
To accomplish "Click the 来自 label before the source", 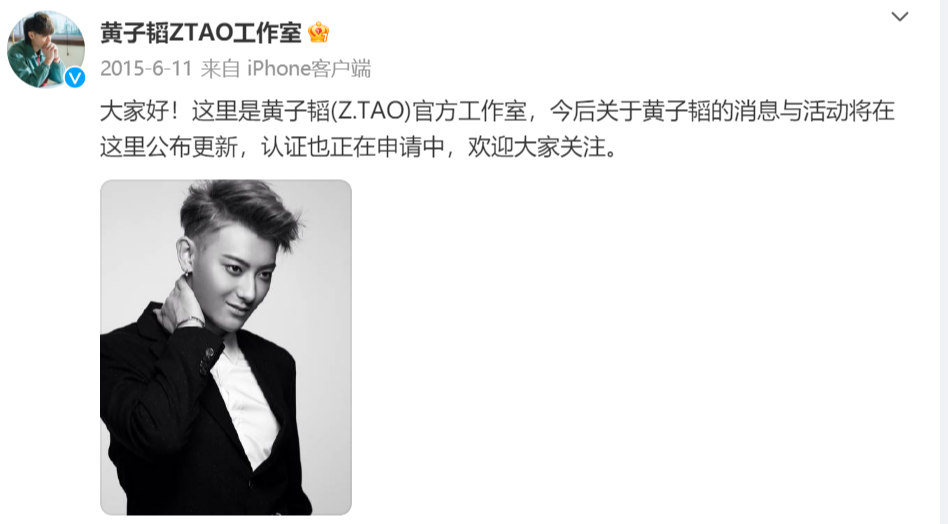I will [220, 68].
